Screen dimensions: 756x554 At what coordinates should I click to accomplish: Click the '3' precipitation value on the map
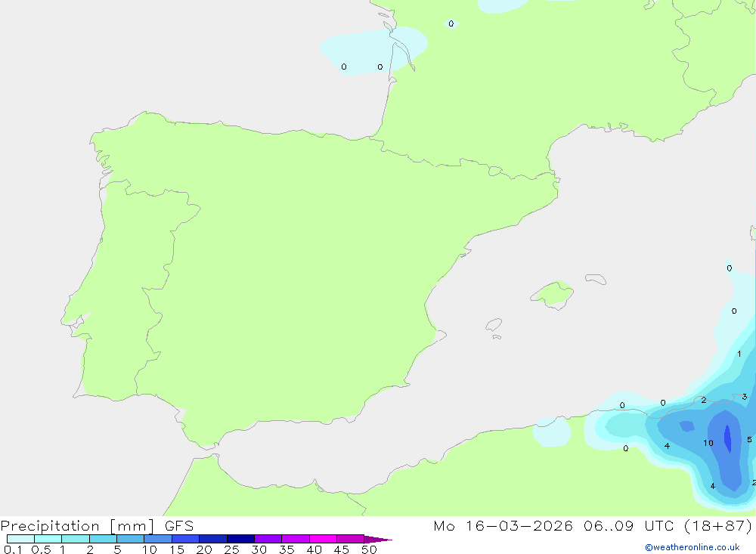point(745,397)
